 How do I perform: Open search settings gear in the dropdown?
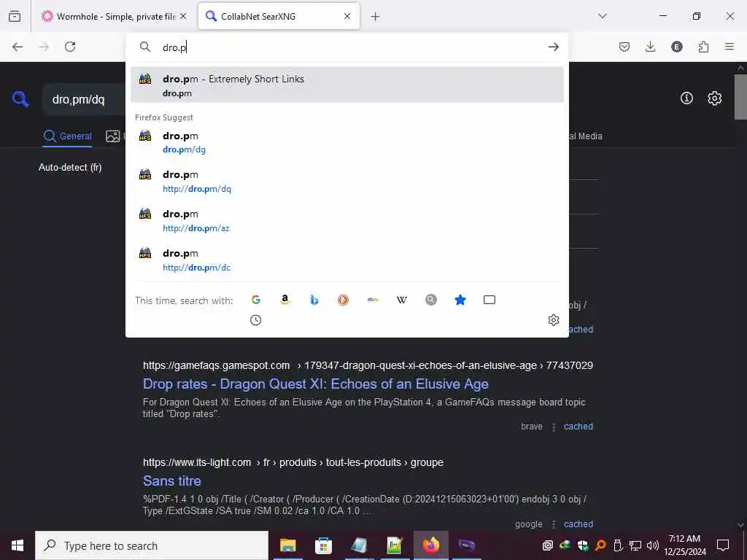pyautogui.click(x=554, y=320)
